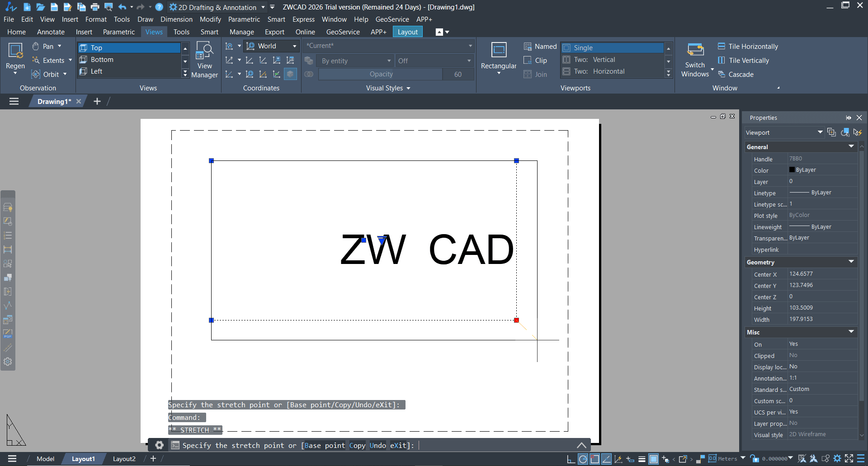Toggle object snap in status bar
This screenshot has width=868, height=466.
click(x=595, y=459)
